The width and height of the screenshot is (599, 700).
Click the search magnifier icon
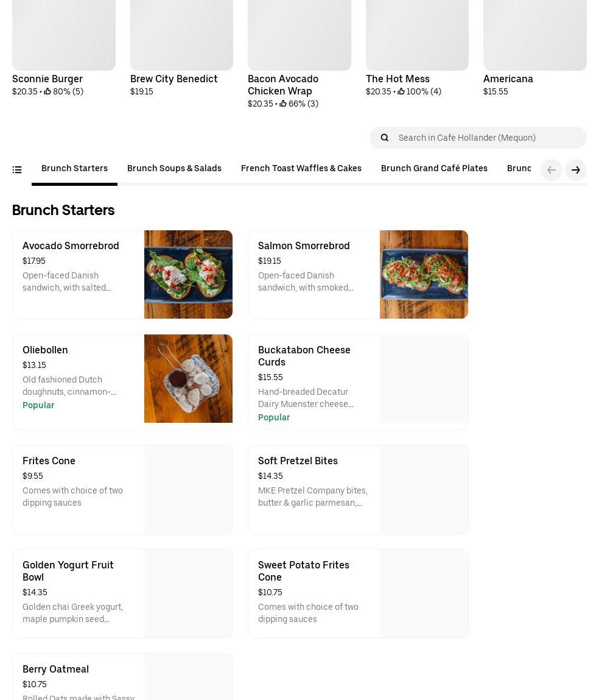click(x=385, y=138)
